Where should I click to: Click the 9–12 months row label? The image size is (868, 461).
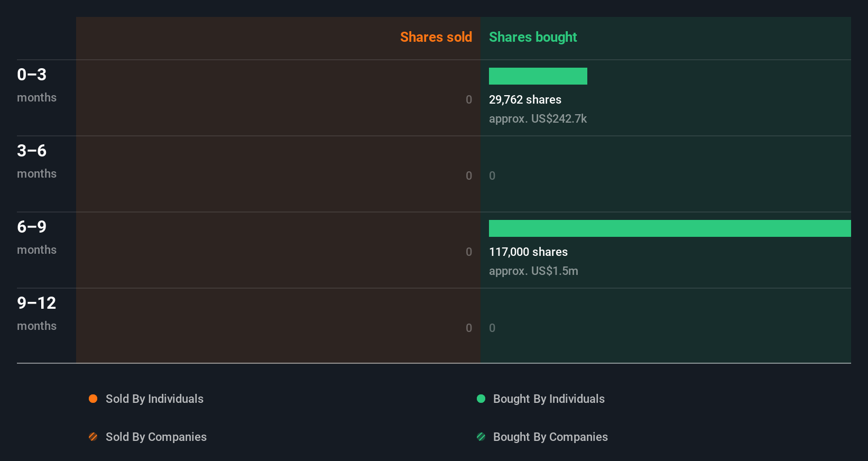36,314
